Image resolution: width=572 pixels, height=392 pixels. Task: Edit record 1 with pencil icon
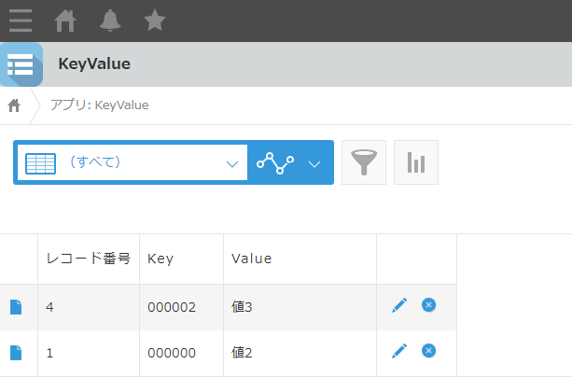pyautogui.click(x=399, y=351)
